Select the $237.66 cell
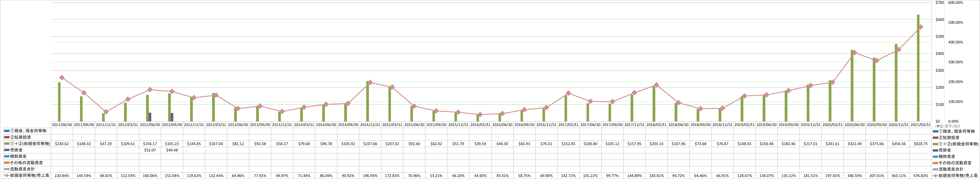The image size is (980, 179). (x=370, y=144)
